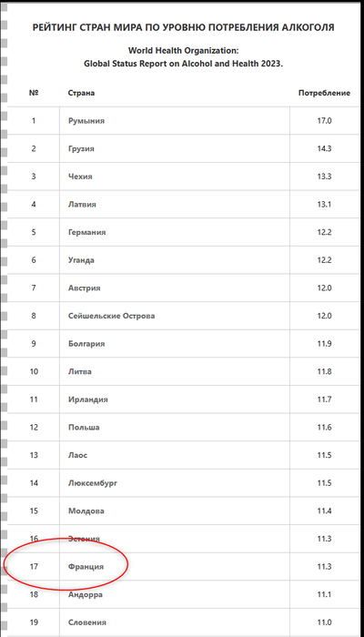This screenshot has height=637, width=364.
Task: Select the circled Франция entry
Action: point(86,566)
